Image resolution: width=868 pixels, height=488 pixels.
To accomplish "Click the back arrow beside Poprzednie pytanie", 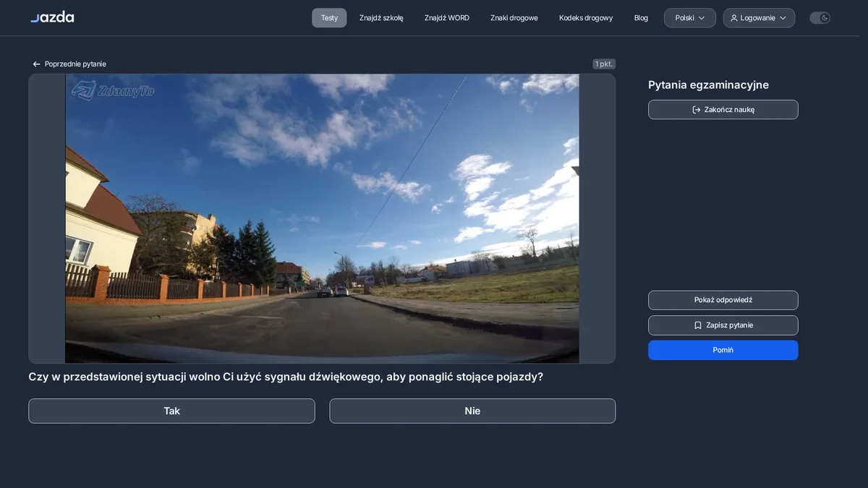I will (x=36, y=64).
